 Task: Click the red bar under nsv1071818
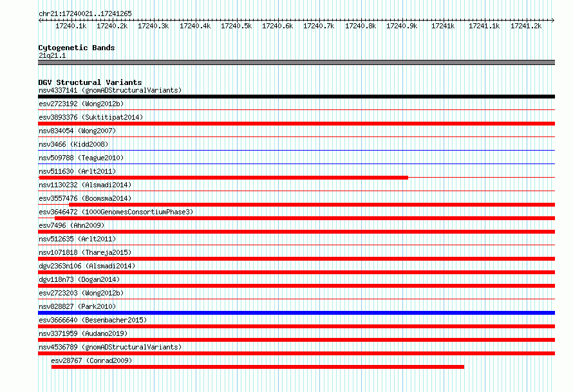pyautogui.click(x=296, y=259)
